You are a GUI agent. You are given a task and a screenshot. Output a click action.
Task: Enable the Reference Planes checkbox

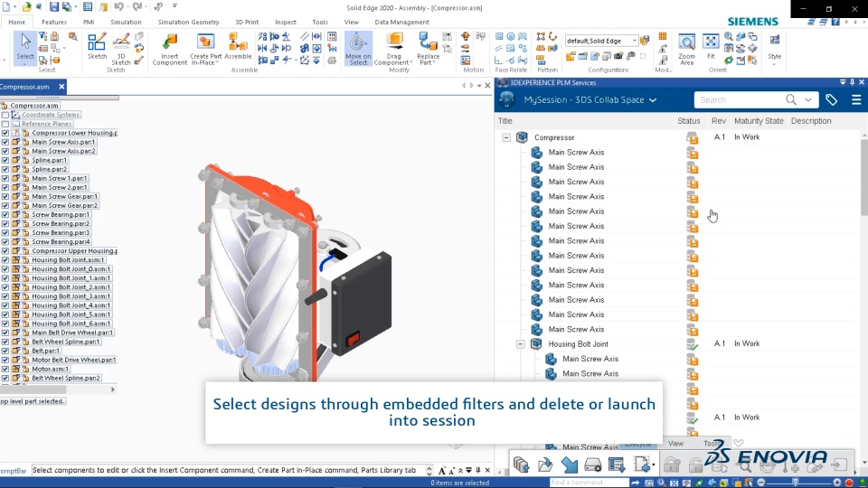coord(5,124)
